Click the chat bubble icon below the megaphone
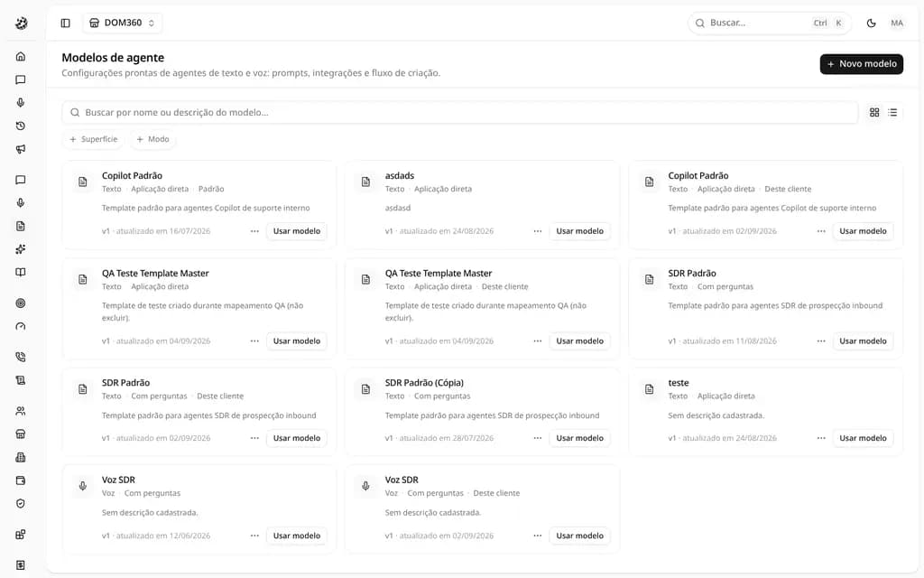Viewport: 924px width, 578px height. (21, 180)
